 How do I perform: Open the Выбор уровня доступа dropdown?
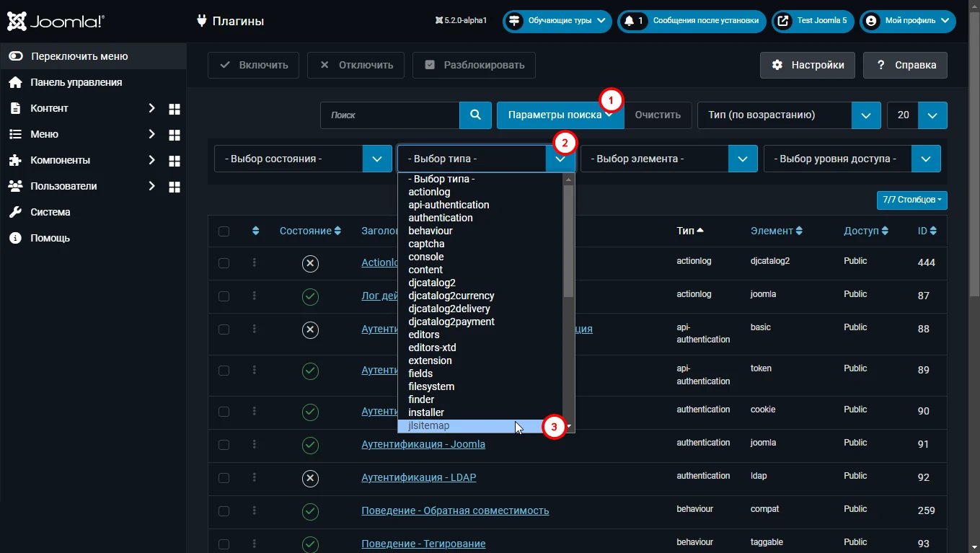tap(852, 159)
